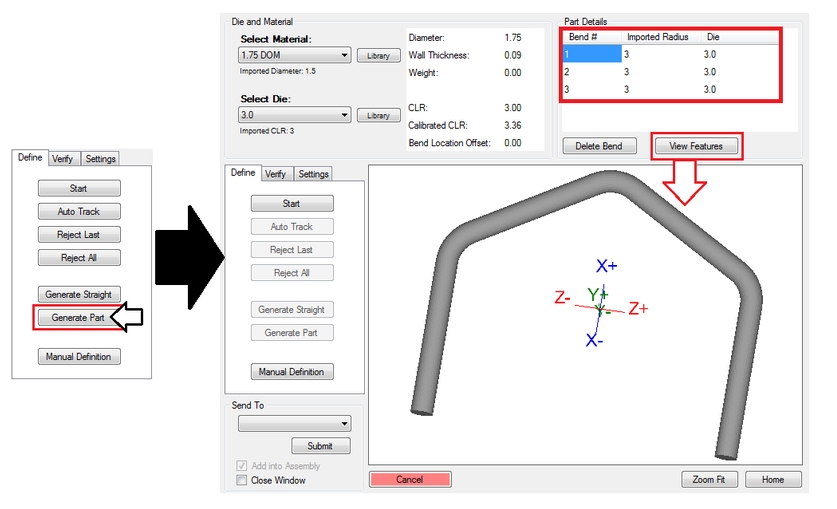Select bend number 2 row in Part Details

pyautogui.click(x=670, y=71)
